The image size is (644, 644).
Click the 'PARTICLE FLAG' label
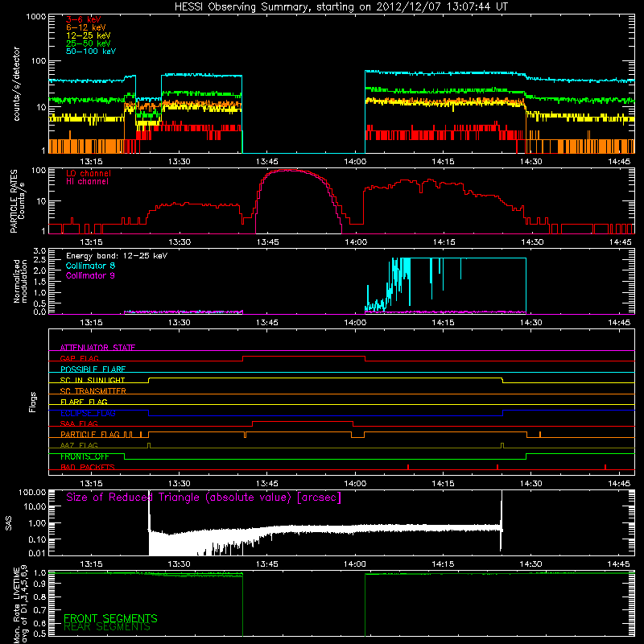90,435
